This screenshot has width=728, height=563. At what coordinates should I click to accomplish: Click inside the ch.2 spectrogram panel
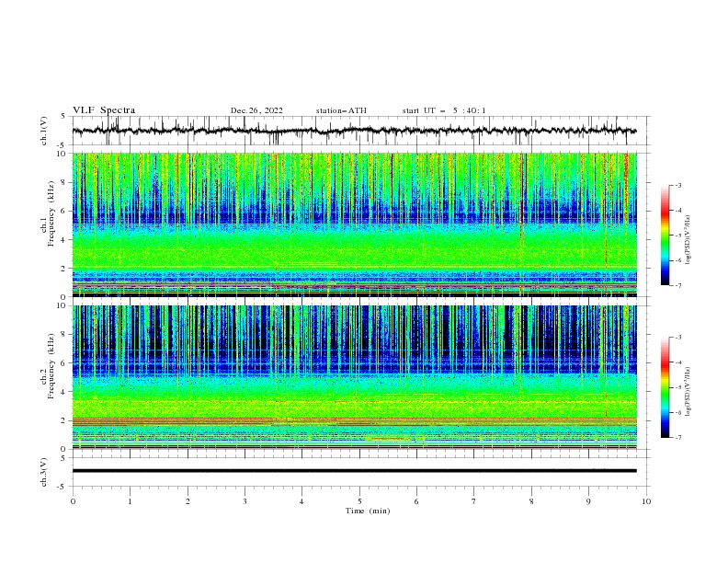coord(354,377)
